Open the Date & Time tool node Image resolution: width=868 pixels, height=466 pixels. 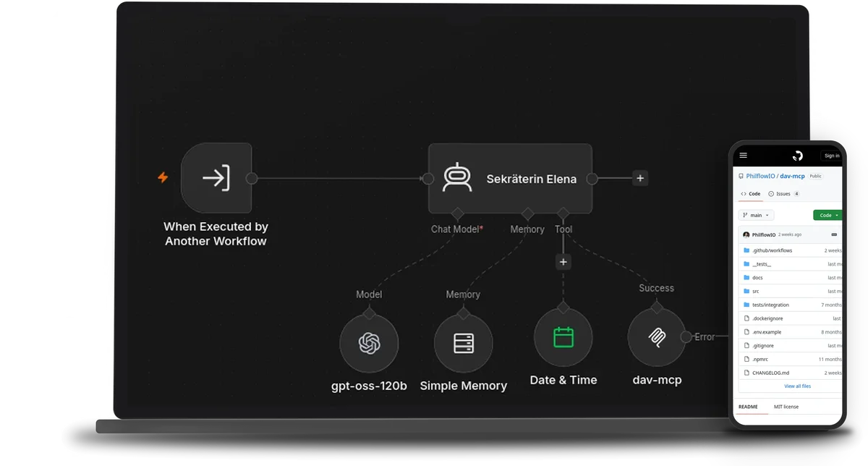click(563, 338)
